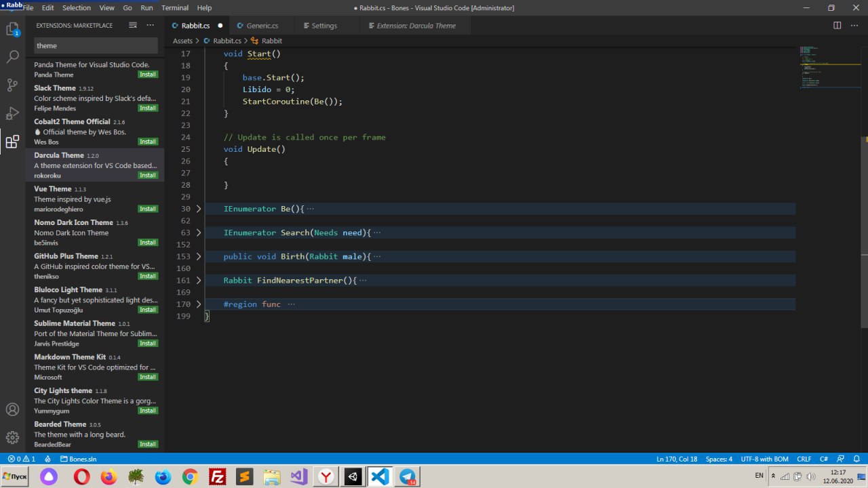Expand the folded #region func block
868x488 pixels.
(199, 304)
